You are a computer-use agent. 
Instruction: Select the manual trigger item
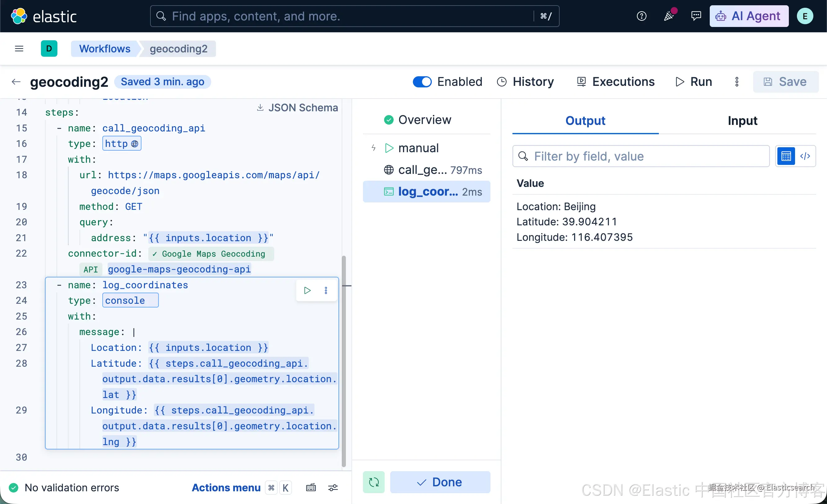coord(426,148)
